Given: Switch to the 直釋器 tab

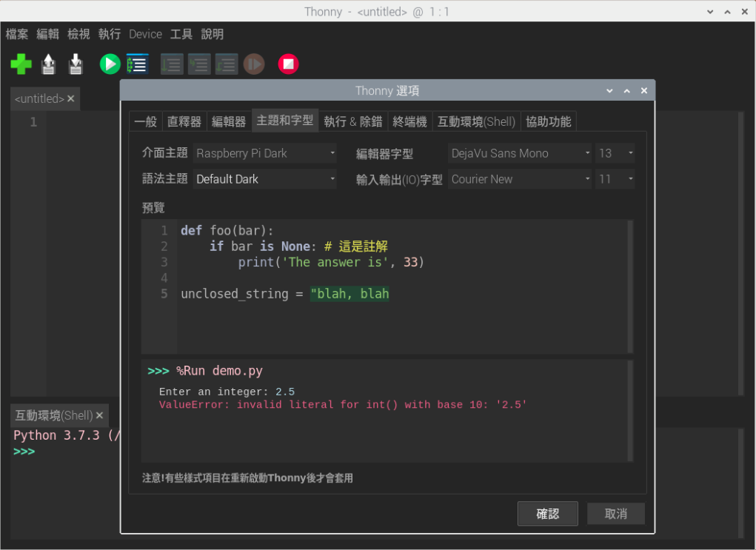Looking at the screenshot, I should [x=184, y=121].
